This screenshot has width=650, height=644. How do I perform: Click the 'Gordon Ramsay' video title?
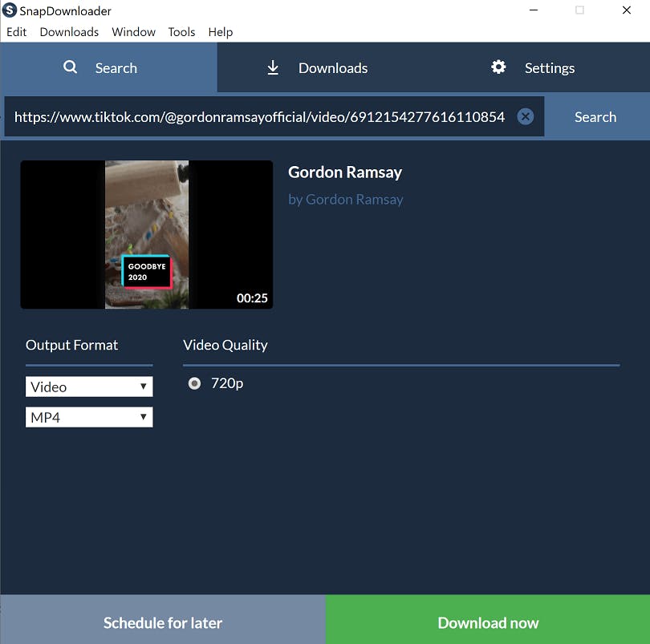coord(345,172)
